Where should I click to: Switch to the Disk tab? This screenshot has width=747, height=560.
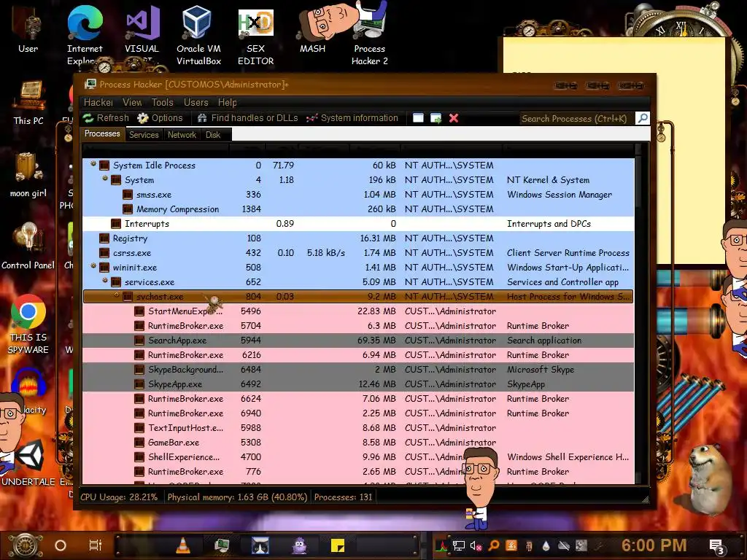213,135
